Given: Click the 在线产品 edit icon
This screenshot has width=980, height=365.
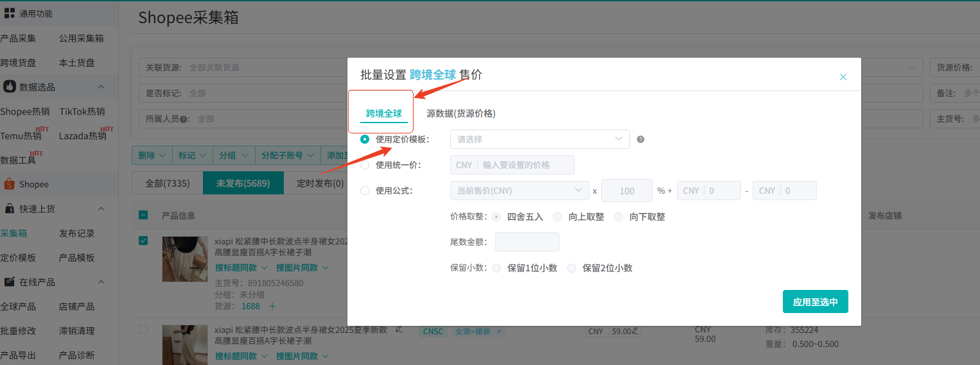Looking at the screenshot, I should [10, 282].
